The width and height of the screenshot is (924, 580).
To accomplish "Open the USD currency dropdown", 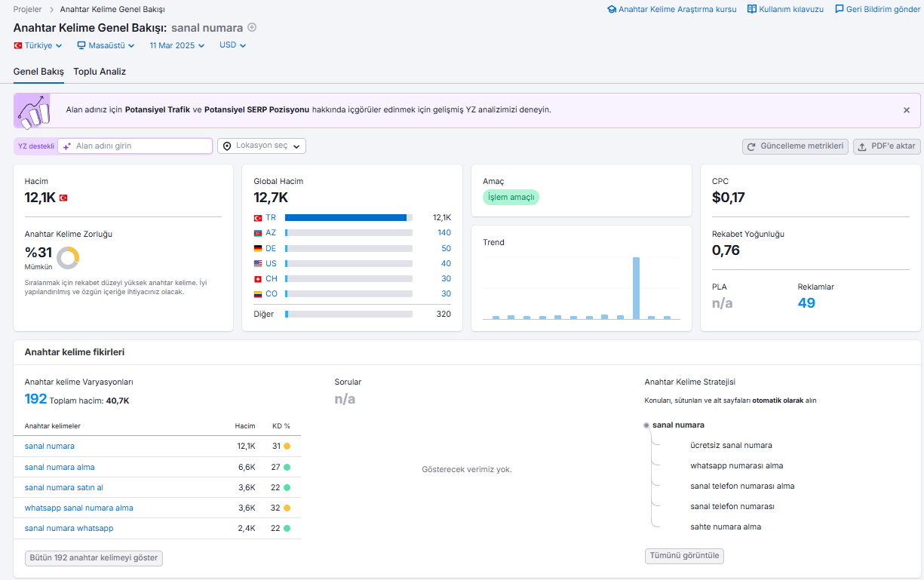I will 233,45.
